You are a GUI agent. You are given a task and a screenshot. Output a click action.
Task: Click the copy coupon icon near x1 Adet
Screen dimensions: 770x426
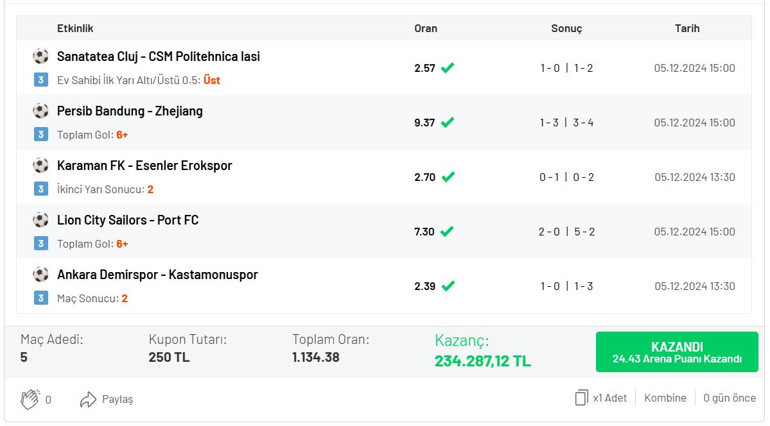pyautogui.click(x=581, y=398)
